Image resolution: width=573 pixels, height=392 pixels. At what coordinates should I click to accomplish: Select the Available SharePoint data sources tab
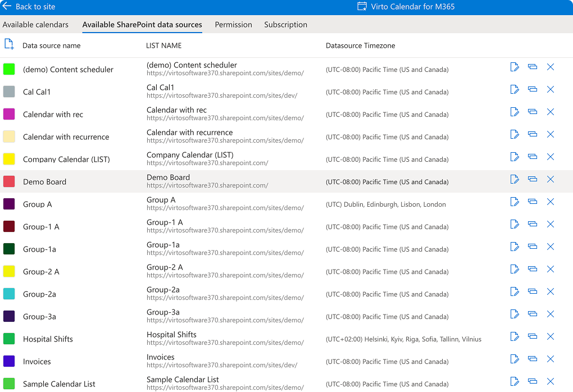click(142, 25)
